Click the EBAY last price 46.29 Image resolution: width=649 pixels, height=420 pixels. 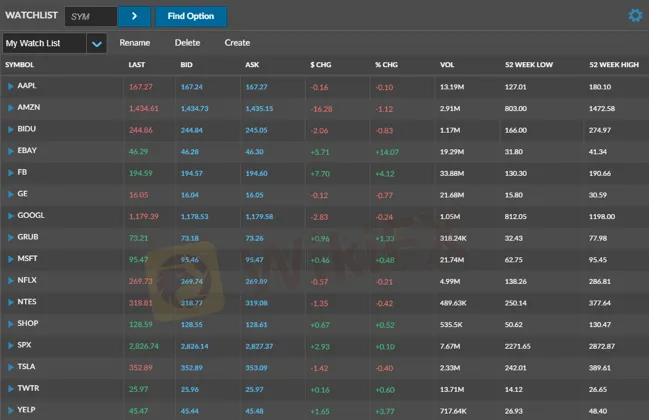(x=138, y=151)
